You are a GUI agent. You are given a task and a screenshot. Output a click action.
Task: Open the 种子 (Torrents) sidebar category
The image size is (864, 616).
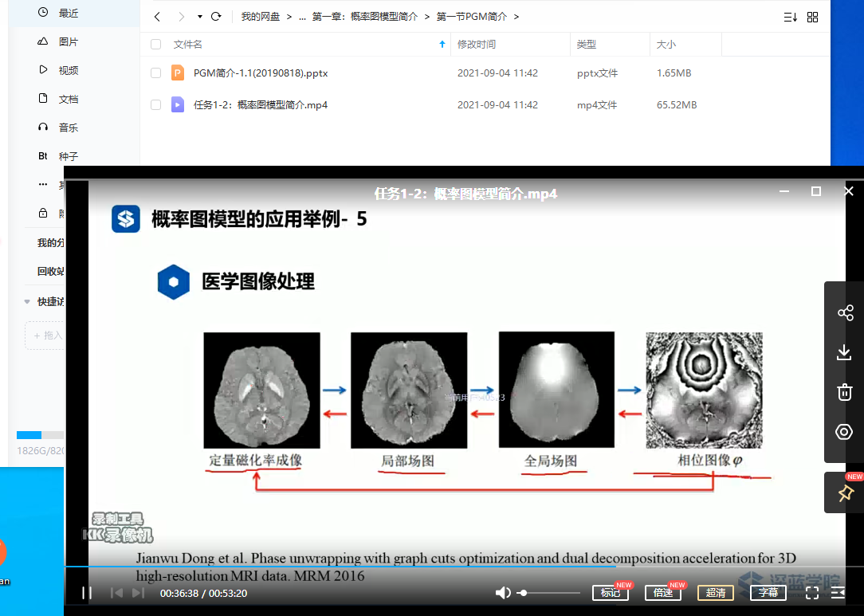(69, 156)
